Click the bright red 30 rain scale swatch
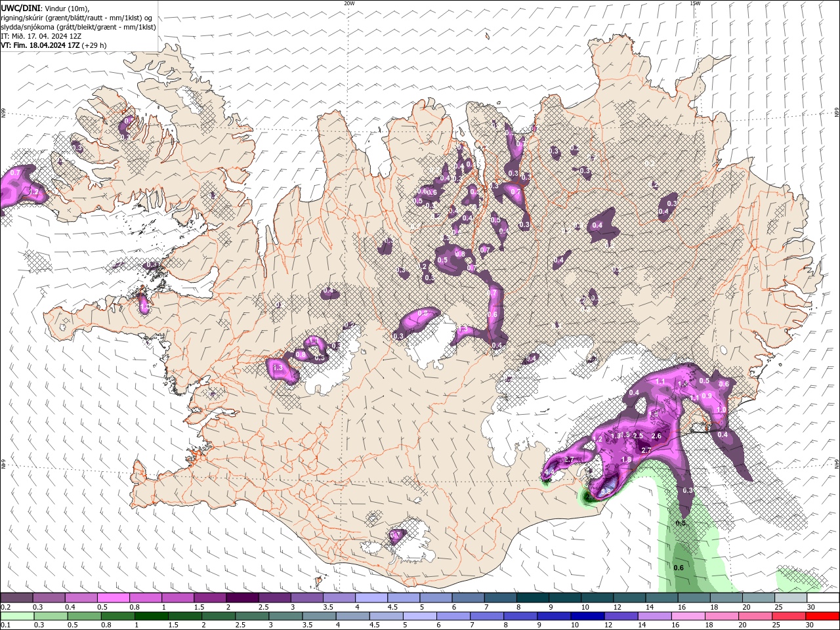 coord(822,616)
